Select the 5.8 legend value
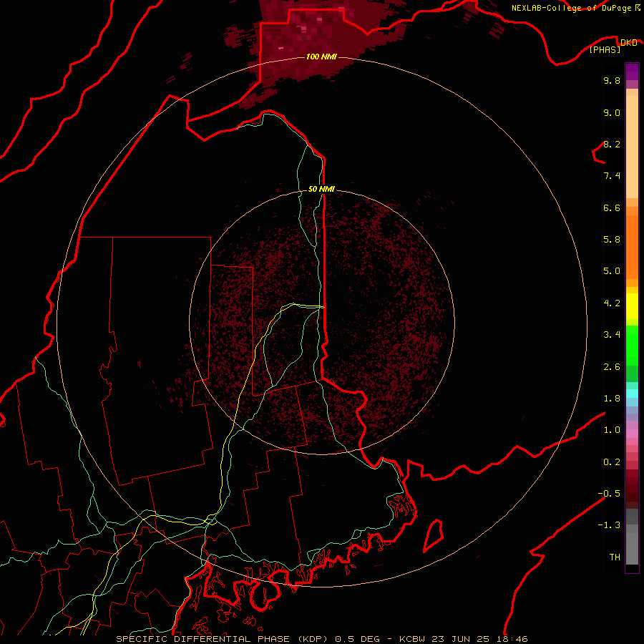Image resolution: width=644 pixels, height=644 pixels. [612, 240]
